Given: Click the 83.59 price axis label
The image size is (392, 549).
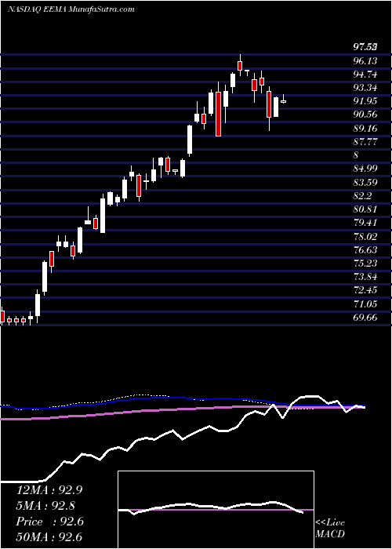Looking at the screenshot, I should [365, 183].
